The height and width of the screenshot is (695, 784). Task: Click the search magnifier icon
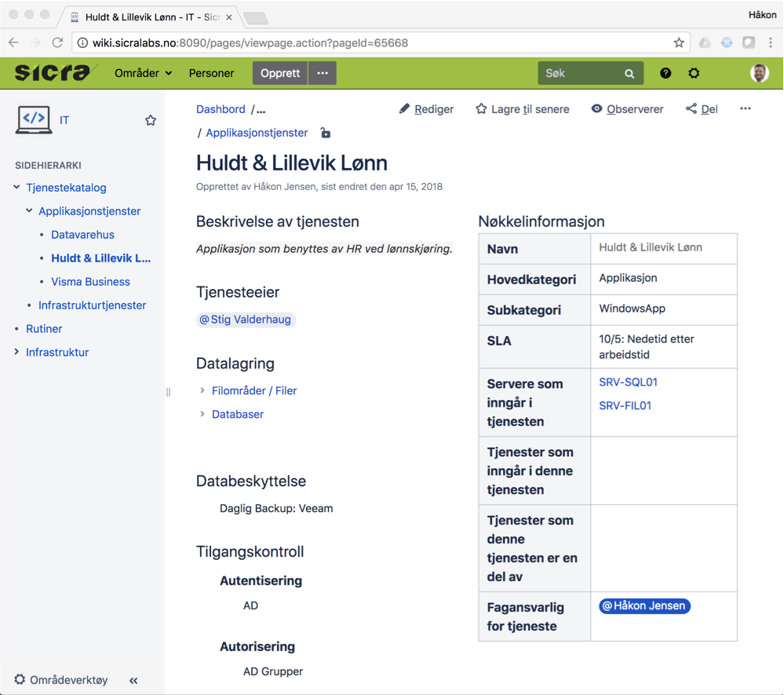629,74
